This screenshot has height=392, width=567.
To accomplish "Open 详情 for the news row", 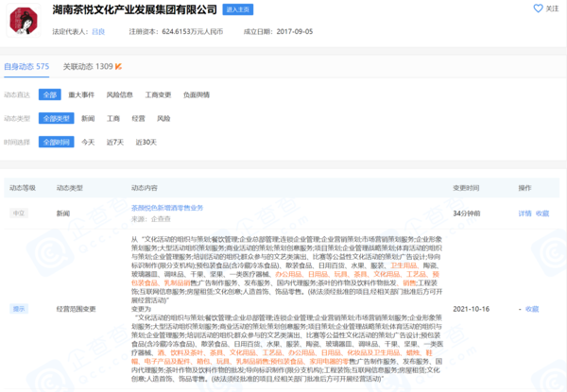I will 524,213.
